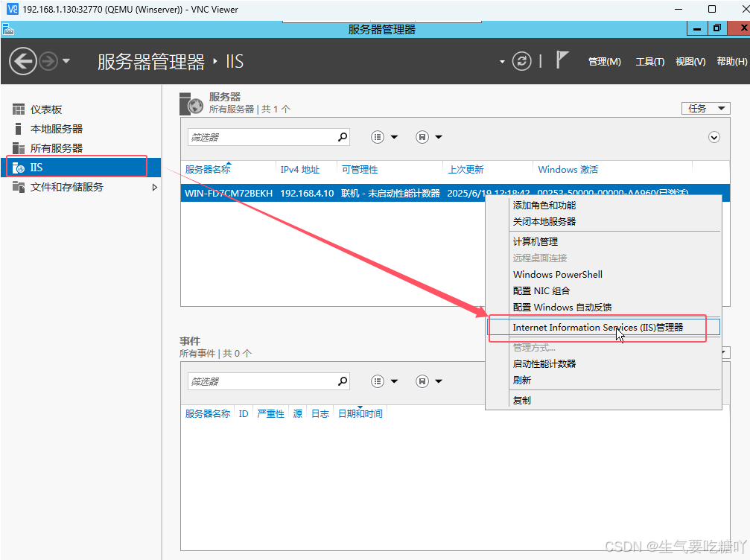750x560 pixels.
Task: Choose 添加角色和功能 from context menu
Action: point(544,205)
